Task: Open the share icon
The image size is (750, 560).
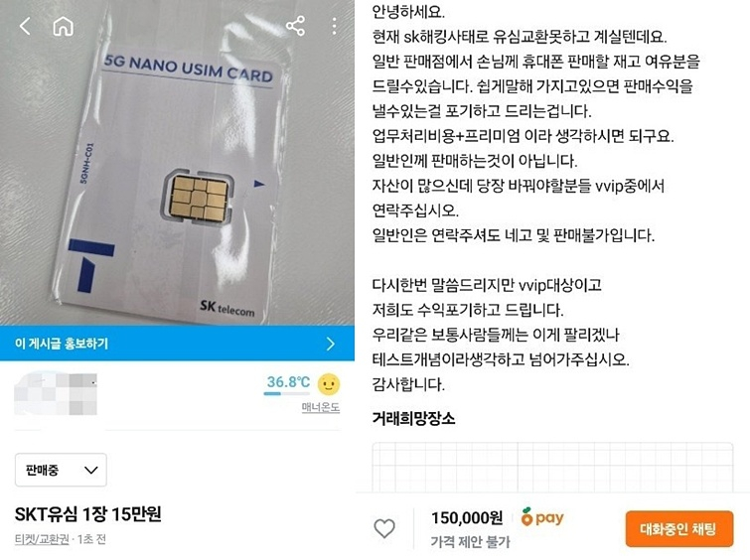Action: [295, 26]
